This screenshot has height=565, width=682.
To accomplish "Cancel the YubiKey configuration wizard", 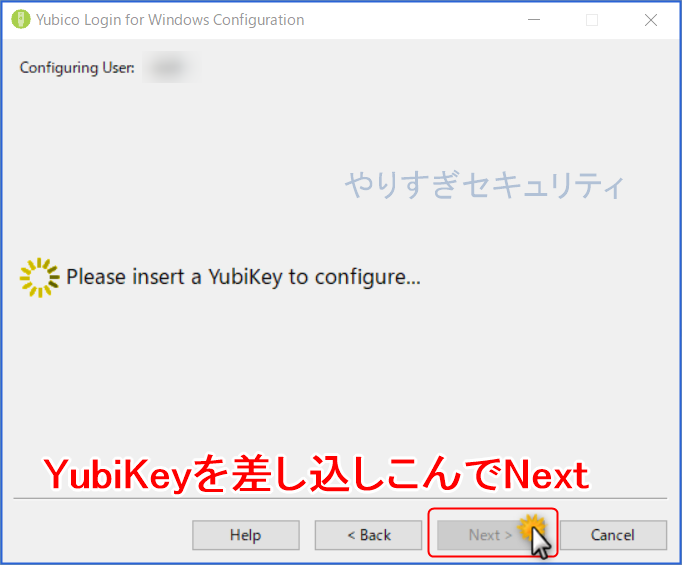I will [613, 535].
